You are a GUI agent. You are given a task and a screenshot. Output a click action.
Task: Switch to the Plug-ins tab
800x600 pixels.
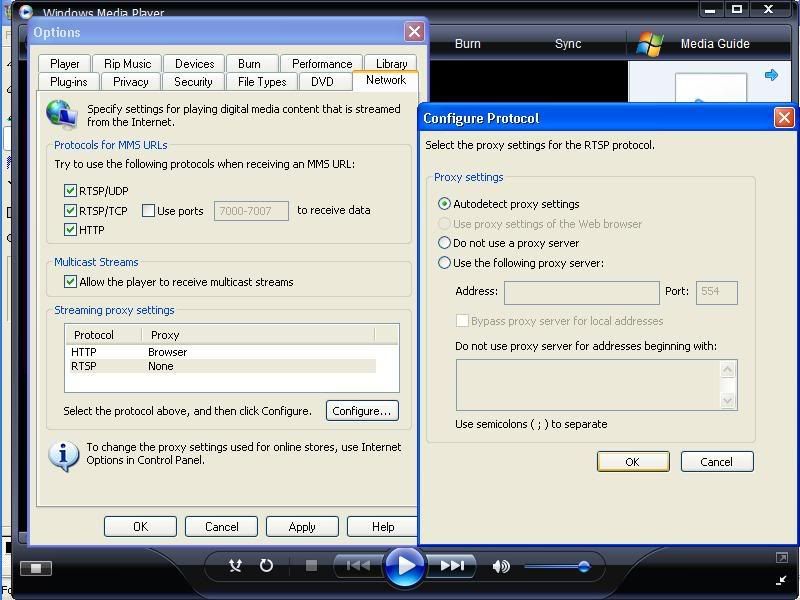click(69, 82)
